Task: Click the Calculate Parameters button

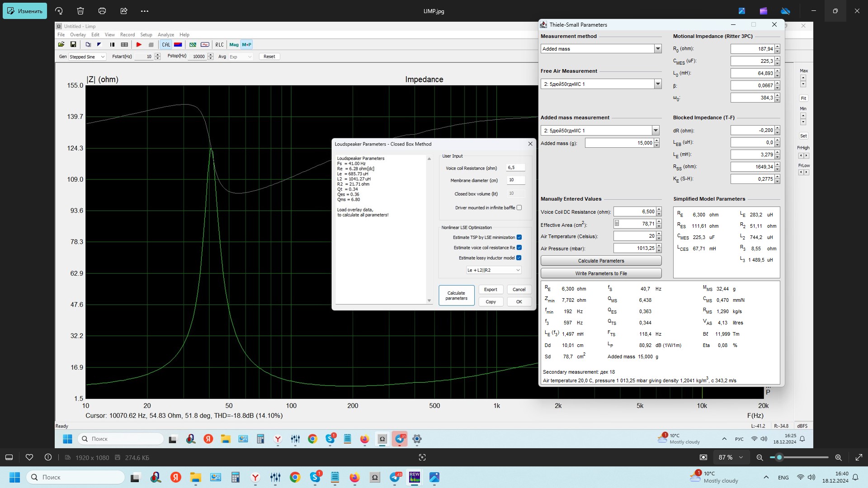Action: click(x=600, y=260)
